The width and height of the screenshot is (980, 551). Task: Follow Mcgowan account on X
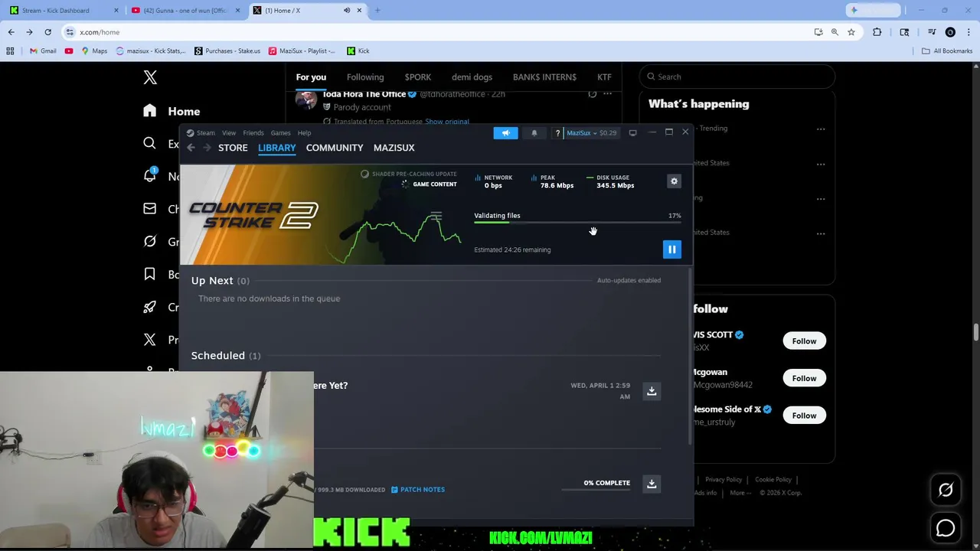coord(804,378)
